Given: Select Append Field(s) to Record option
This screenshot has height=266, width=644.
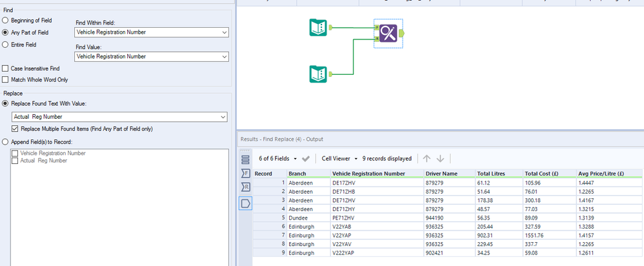Looking at the screenshot, I should tap(5, 142).
